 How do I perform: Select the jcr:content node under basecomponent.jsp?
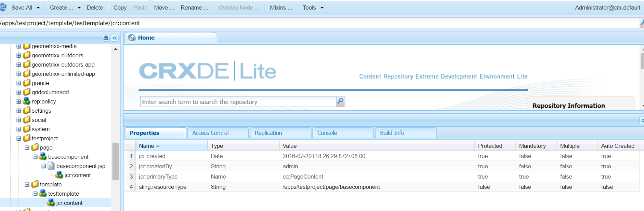coord(77,175)
